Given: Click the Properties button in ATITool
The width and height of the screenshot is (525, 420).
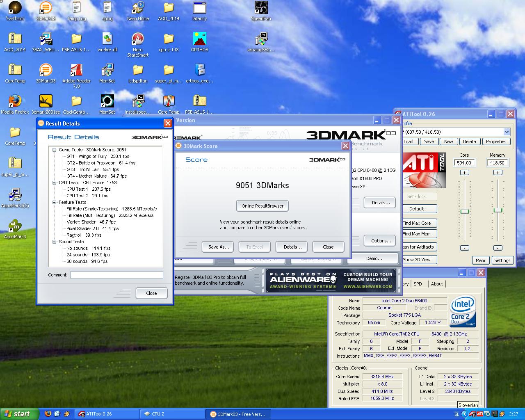Looking at the screenshot, I should 496,142.
